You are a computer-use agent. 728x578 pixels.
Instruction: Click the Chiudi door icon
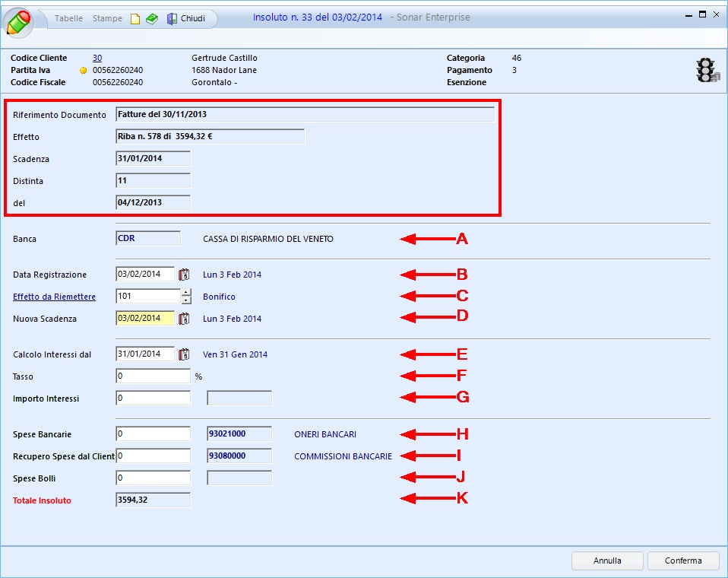(172, 19)
